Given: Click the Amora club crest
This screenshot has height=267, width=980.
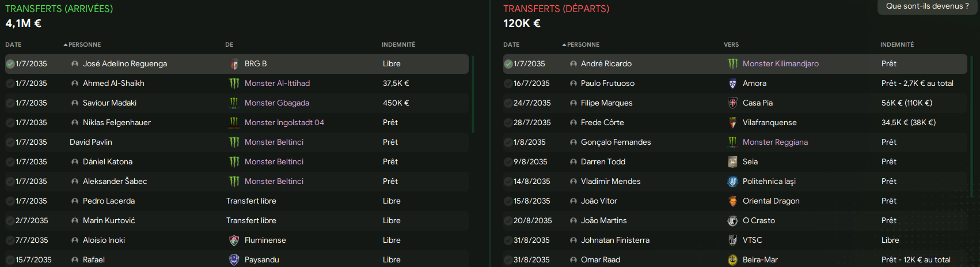Looking at the screenshot, I should coord(732,84).
